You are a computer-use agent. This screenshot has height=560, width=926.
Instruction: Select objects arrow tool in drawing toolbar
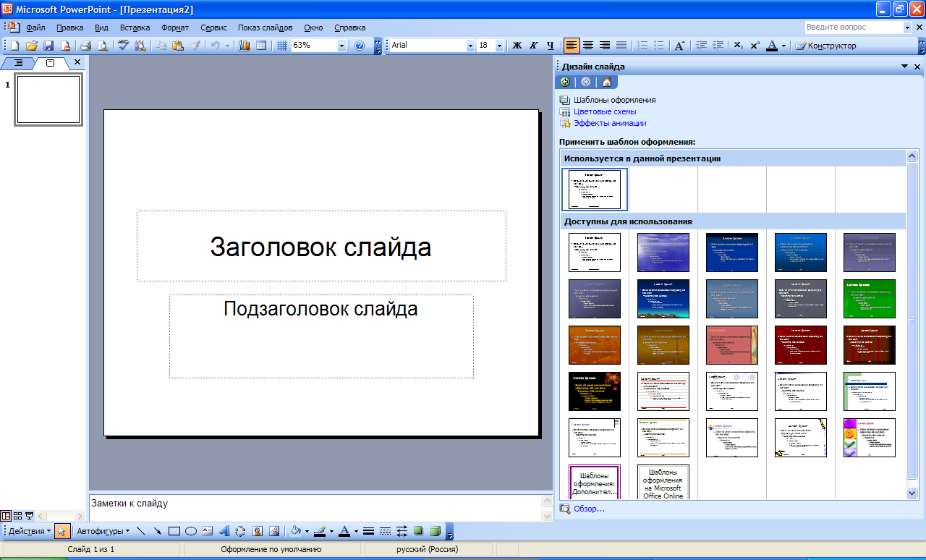point(62,531)
